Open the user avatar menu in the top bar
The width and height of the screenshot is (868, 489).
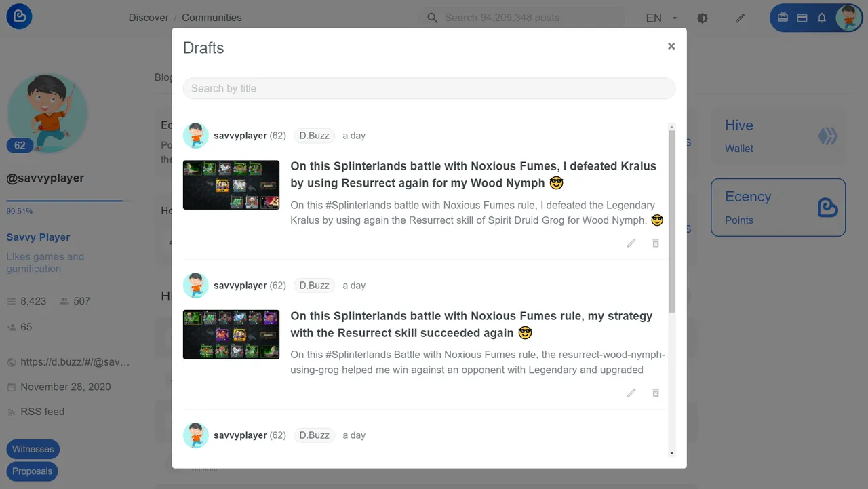848,18
